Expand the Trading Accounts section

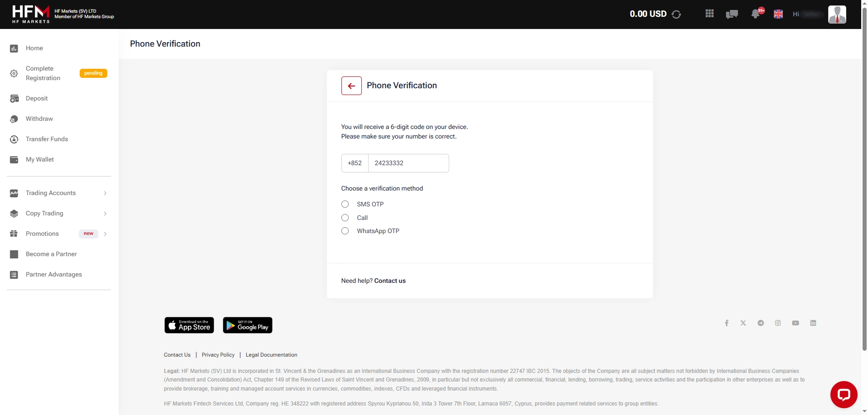click(x=50, y=193)
